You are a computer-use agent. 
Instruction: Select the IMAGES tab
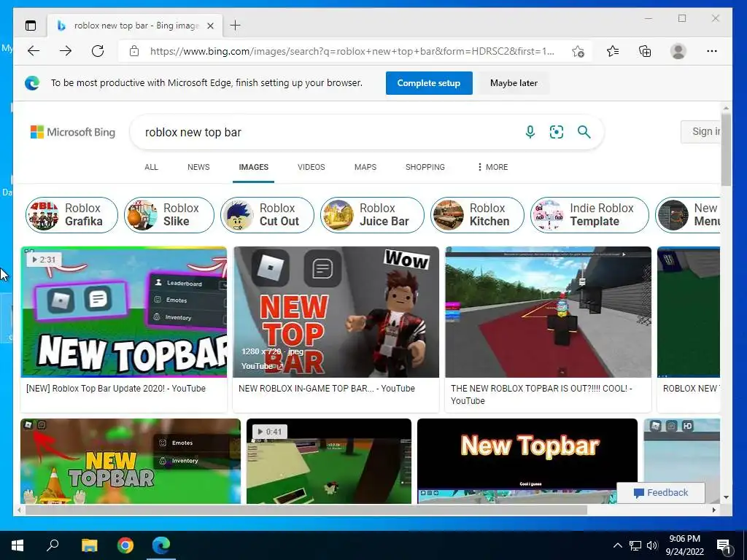click(253, 167)
